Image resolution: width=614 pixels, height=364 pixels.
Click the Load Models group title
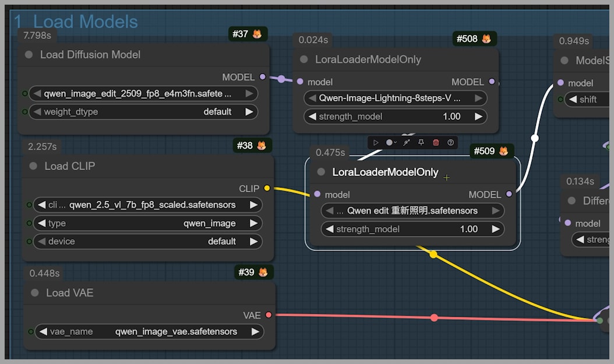pyautogui.click(x=76, y=22)
